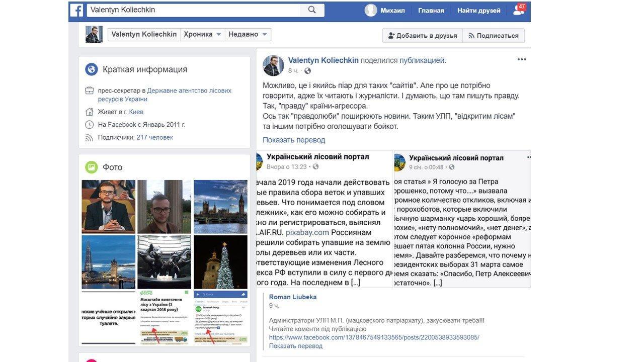Open friend requests notification icon
Viewport: 644px width, 362px height.
pos(518,10)
